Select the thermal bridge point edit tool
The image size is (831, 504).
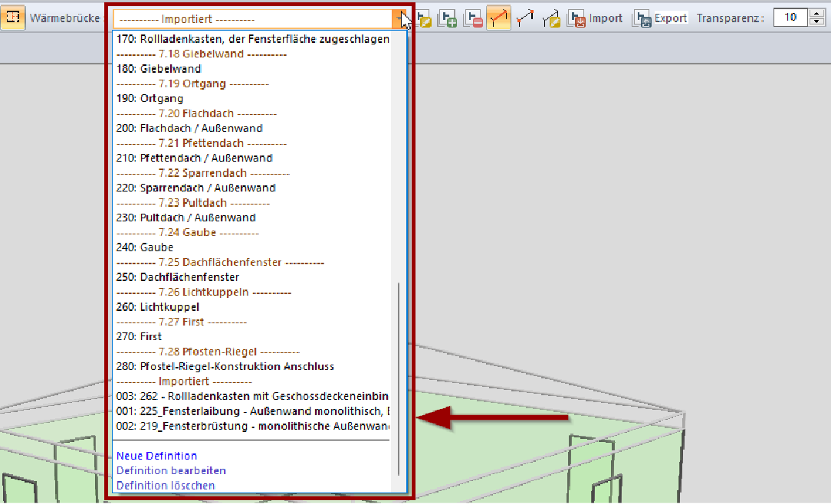point(525,18)
